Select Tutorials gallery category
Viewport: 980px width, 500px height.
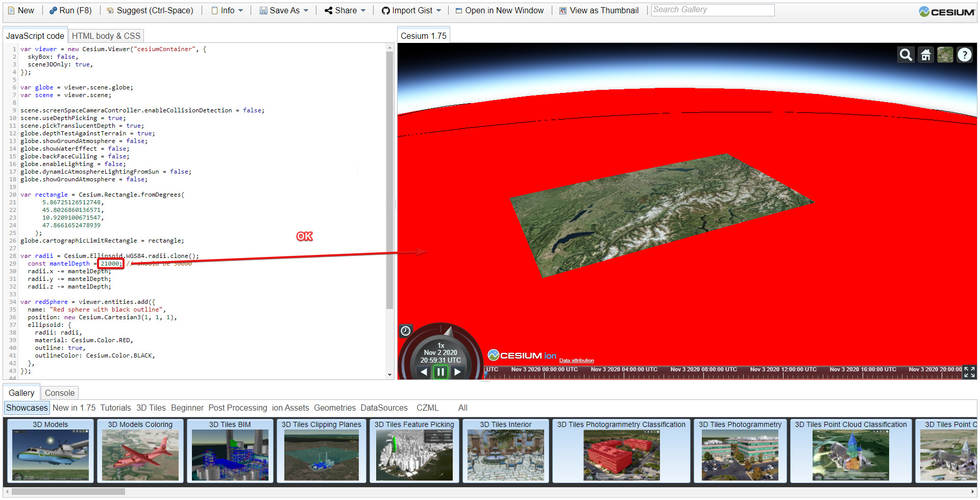pyautogui.click(x=115, y=408)
